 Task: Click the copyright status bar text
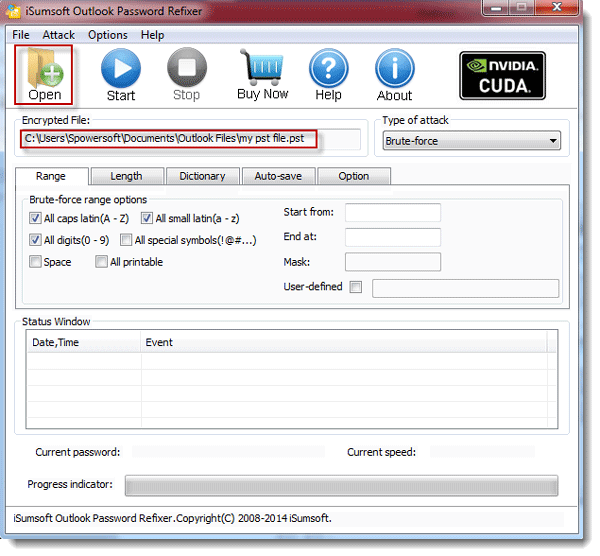pos(173,518)
